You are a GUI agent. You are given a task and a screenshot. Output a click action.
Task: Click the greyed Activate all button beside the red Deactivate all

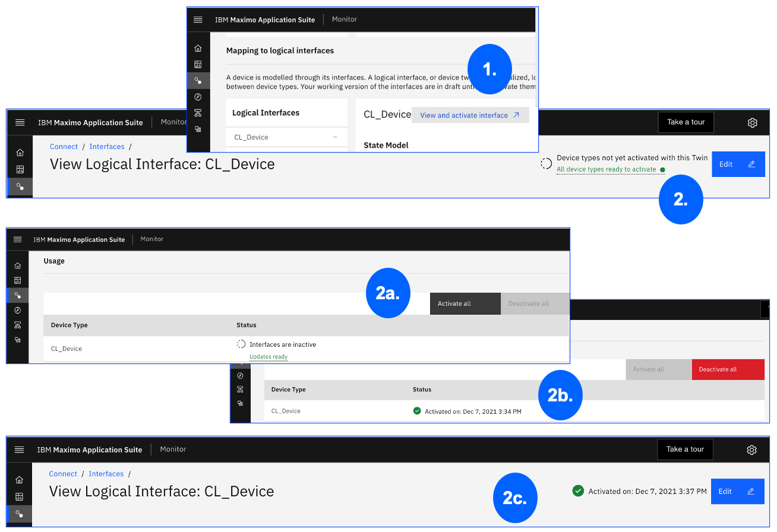pyautogui.click(x=659, y=369)
